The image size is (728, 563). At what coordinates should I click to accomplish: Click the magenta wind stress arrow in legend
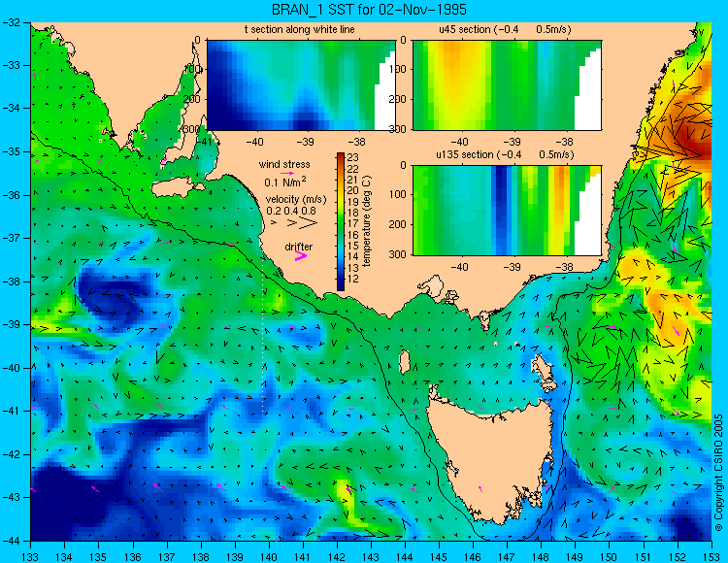coord(286,173)
